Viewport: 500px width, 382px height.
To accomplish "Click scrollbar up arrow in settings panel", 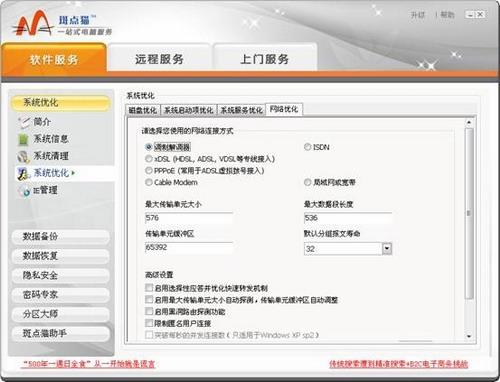I will (x=469, y=122).
